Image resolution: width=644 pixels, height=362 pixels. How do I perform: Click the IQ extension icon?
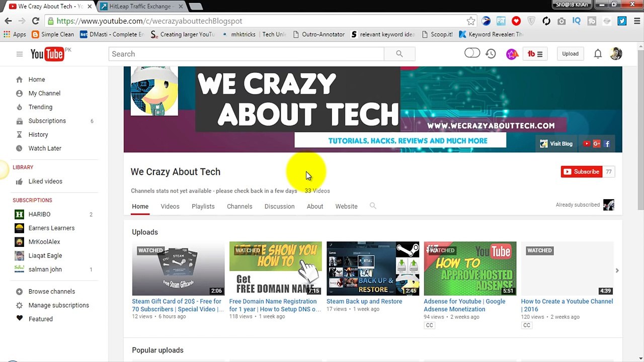point(577,21)
